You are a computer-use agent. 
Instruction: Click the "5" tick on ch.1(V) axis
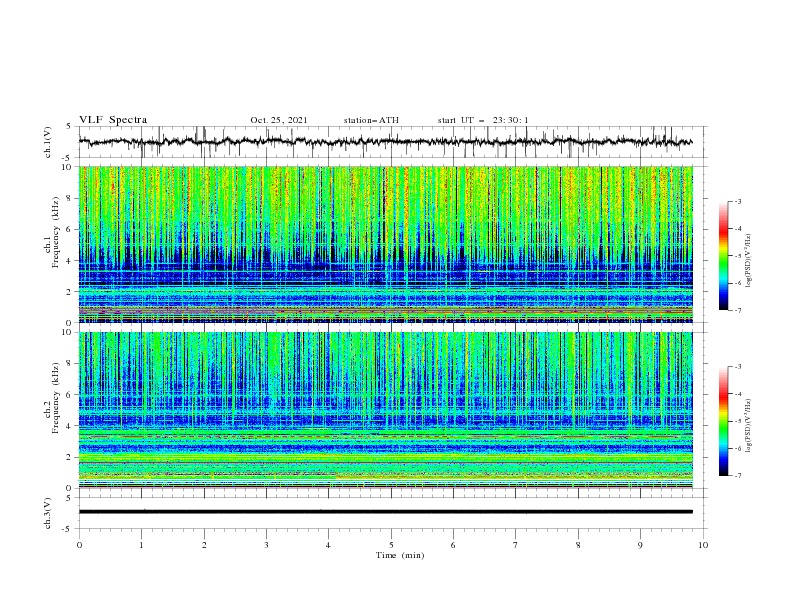[70, 127]
